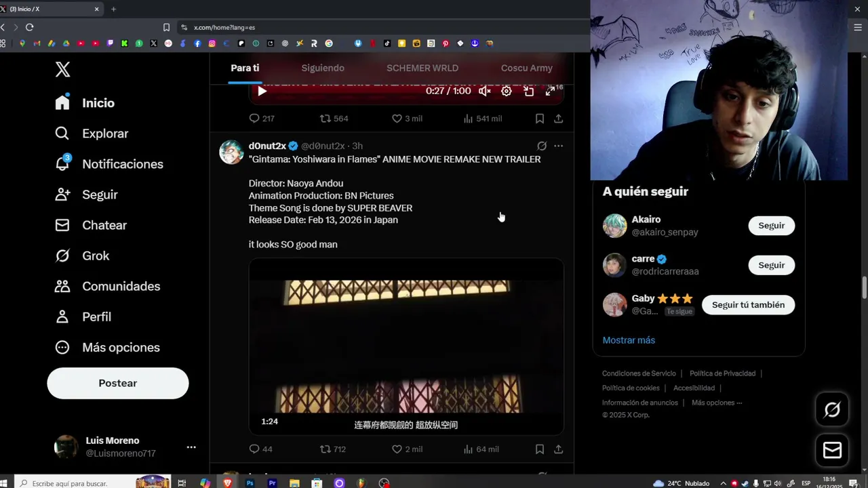Click Mostrar más link
Image resolution: width=868 pixels, height=488 pixels.
click(629, 340)
